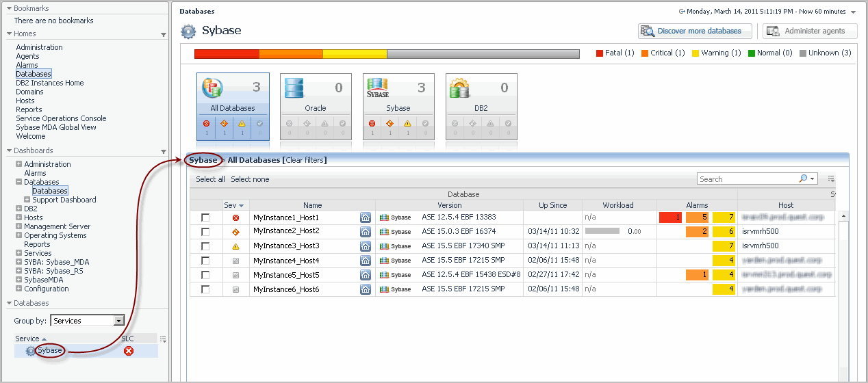
Task: Open search options dropdown arrow
Action: [x=813, y=179]
